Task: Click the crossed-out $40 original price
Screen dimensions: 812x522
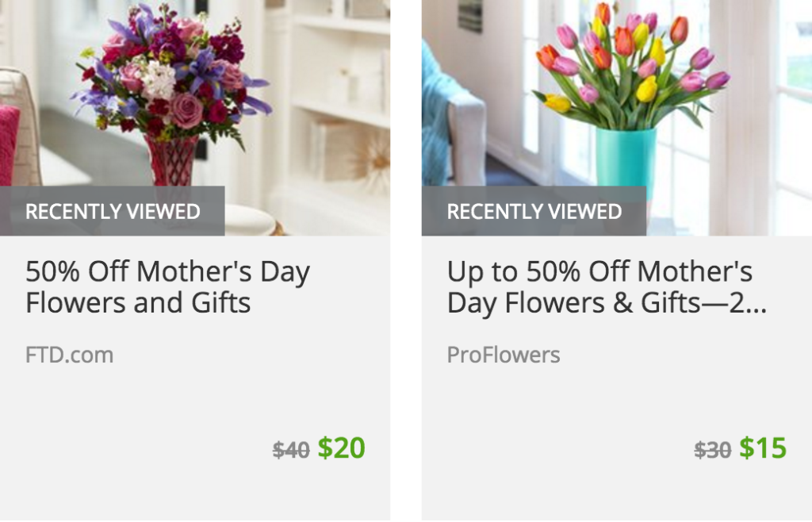Action: pos(291,449)
